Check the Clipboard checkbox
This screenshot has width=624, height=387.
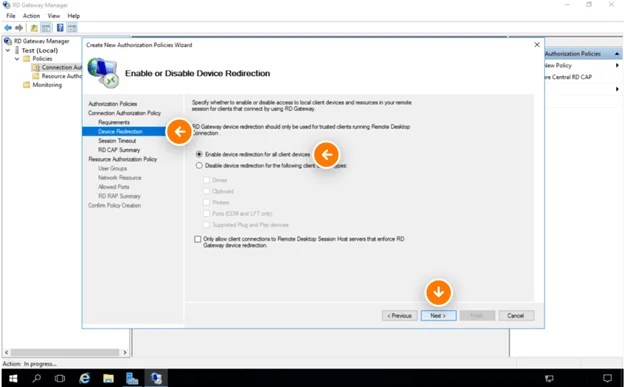pos(206,191)
